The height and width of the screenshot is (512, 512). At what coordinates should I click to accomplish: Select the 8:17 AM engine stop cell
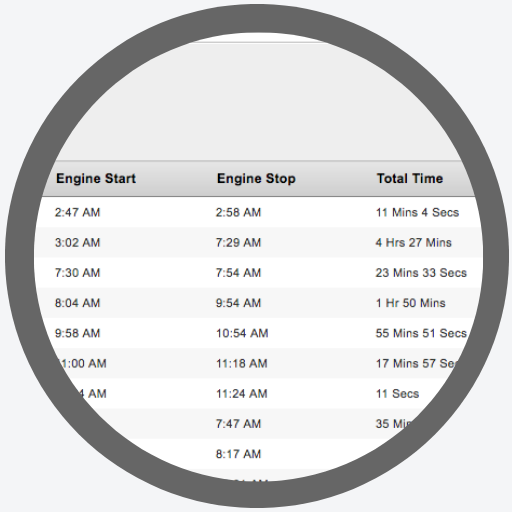pos(238,454)
